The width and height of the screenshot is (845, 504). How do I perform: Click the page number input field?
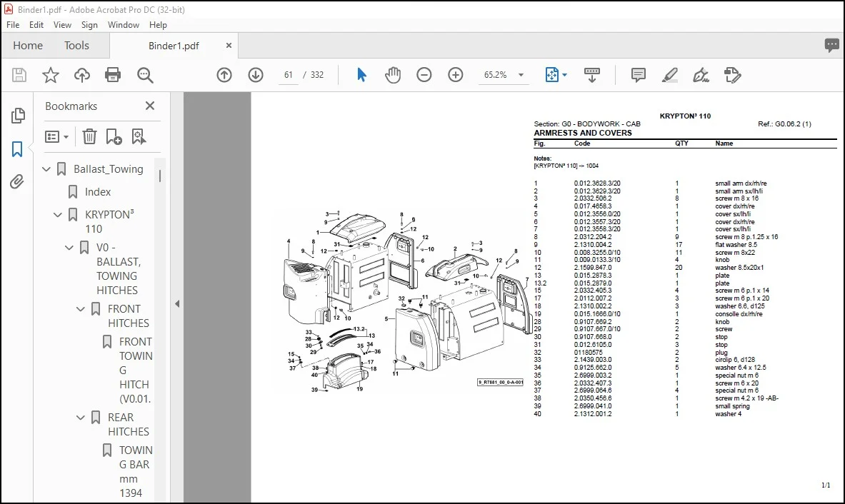pos(289,75)
